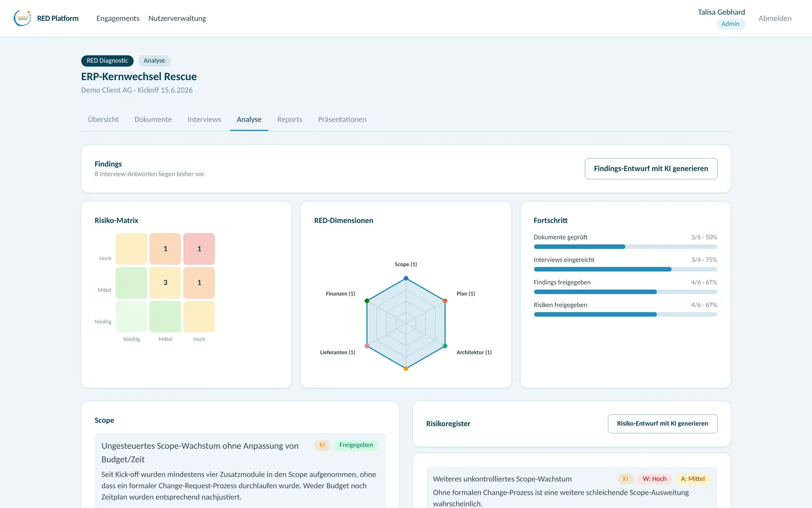Screen dimensions: 812x508
Task: Click the A: Mittel badge on the risk entry
Action: click(693, 479)
